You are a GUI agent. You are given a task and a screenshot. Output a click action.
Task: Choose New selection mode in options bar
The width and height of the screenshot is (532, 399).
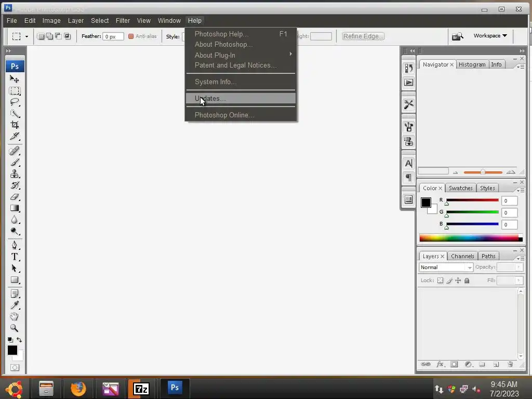(x=41, y=36)
